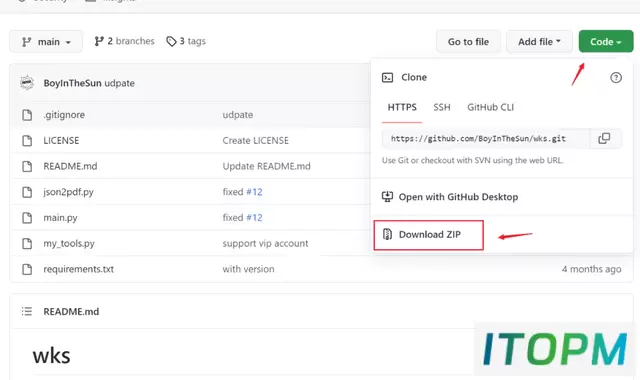
Task: View the 3 tags link
Action: (186, 41)
